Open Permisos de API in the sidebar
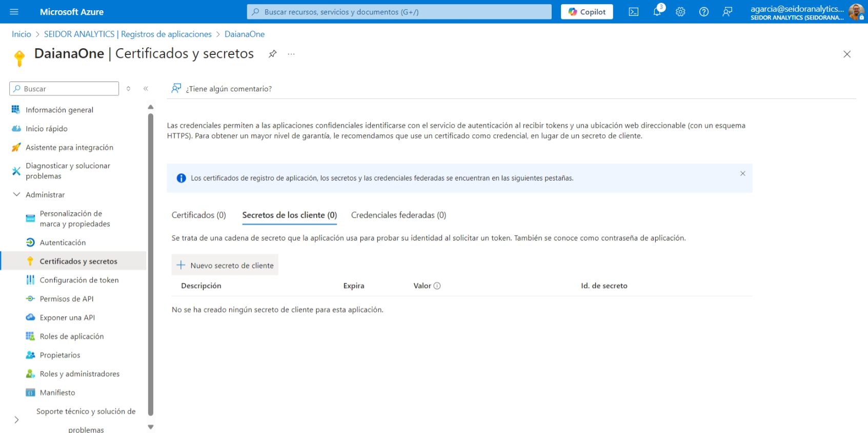This screenshot has height=433, width=868. 67,299
